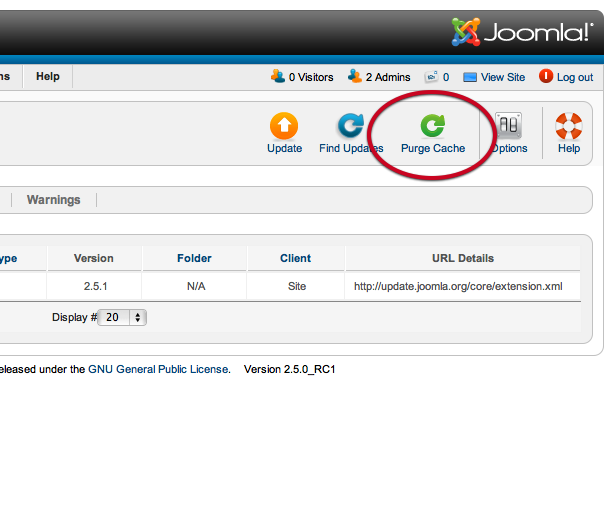
Task: Click the version cell 2.5.1
Action: click(x=95, y=286)
